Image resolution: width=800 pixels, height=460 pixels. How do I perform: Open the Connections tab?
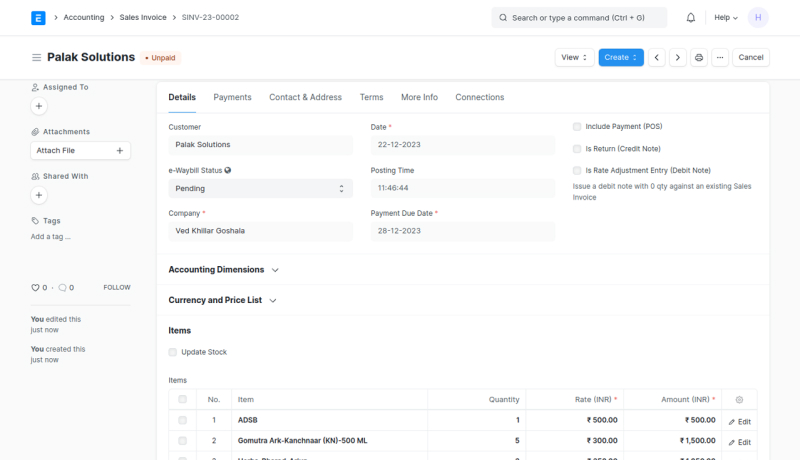coord(480,97)
